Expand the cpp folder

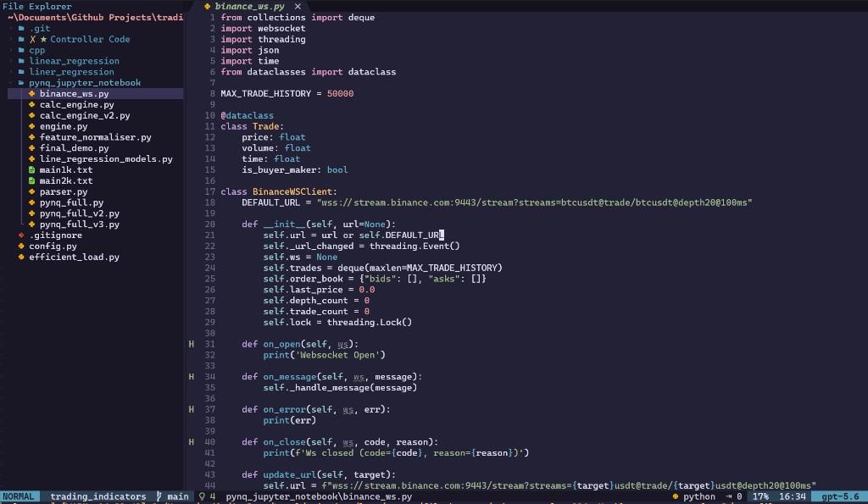coord(11,50)
